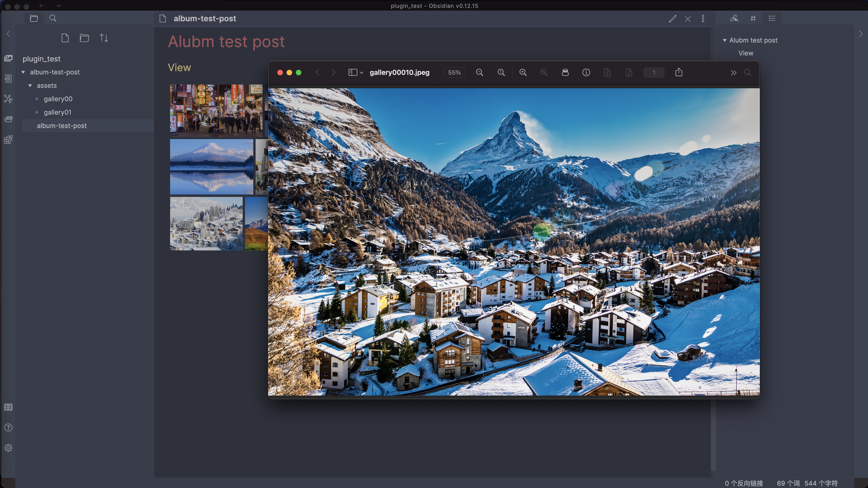Click Preview's share icon
The image size is (868, 488).
click(679, 73)
